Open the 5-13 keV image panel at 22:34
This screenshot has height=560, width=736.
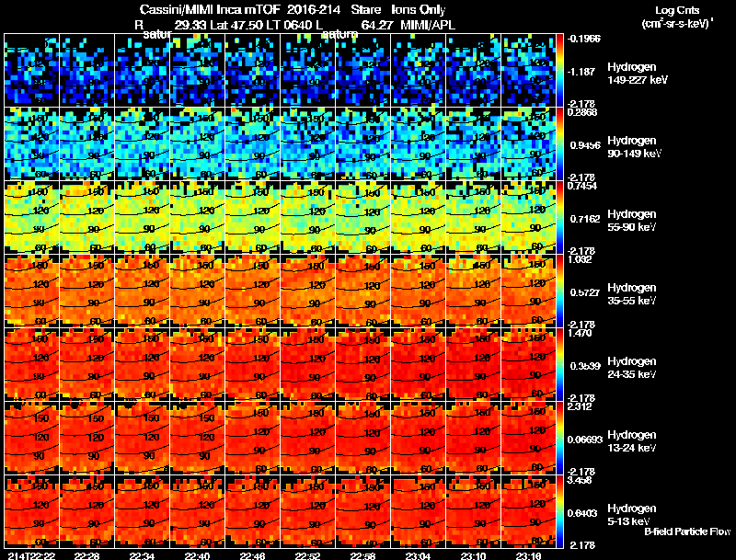pos(143,512)
